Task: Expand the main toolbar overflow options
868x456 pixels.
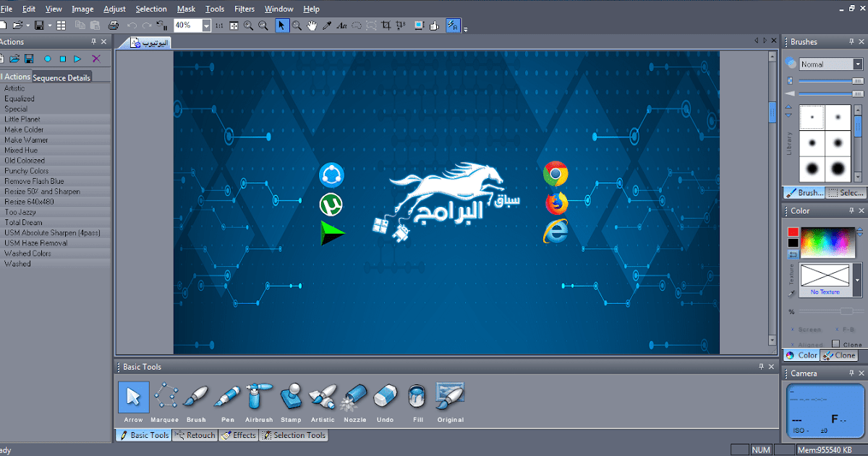Action: point(466,29)
